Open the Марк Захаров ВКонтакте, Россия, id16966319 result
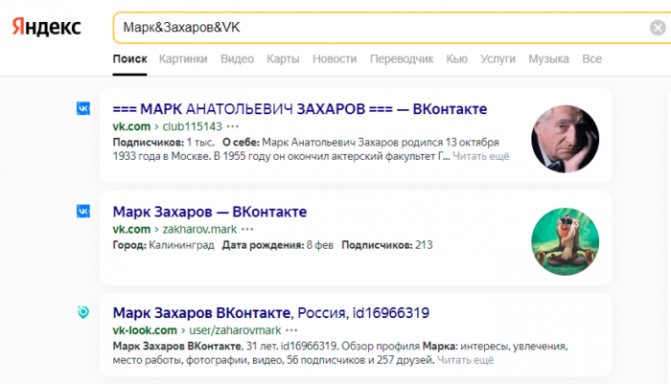 [x=271, y=313]
